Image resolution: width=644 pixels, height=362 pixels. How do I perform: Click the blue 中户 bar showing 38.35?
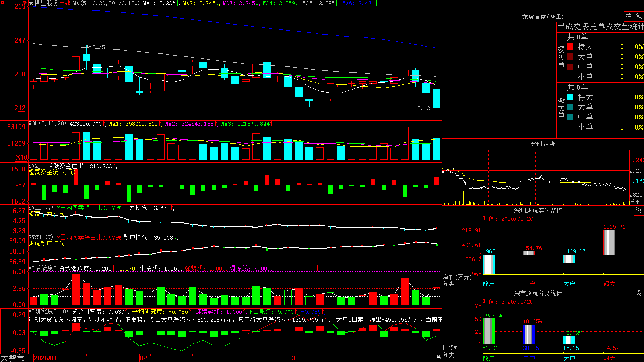529,334
